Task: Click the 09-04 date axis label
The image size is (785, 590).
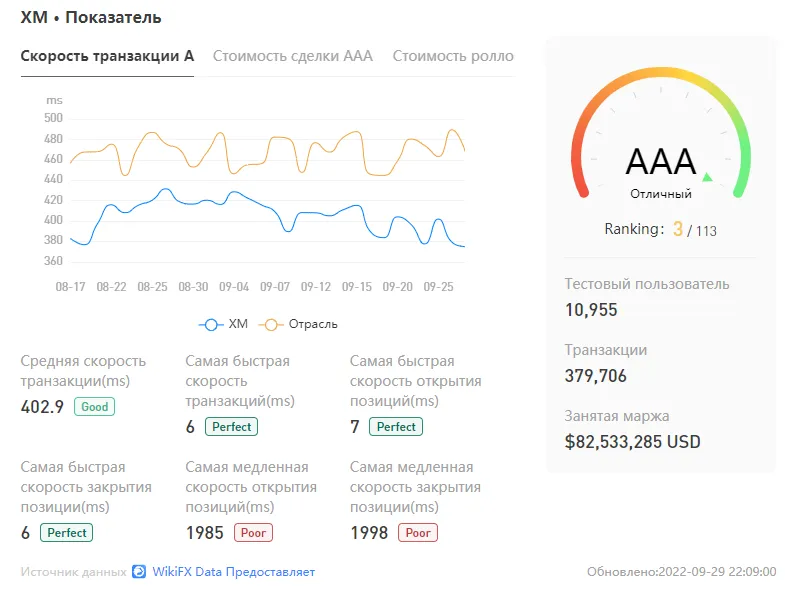Action: 234,287
